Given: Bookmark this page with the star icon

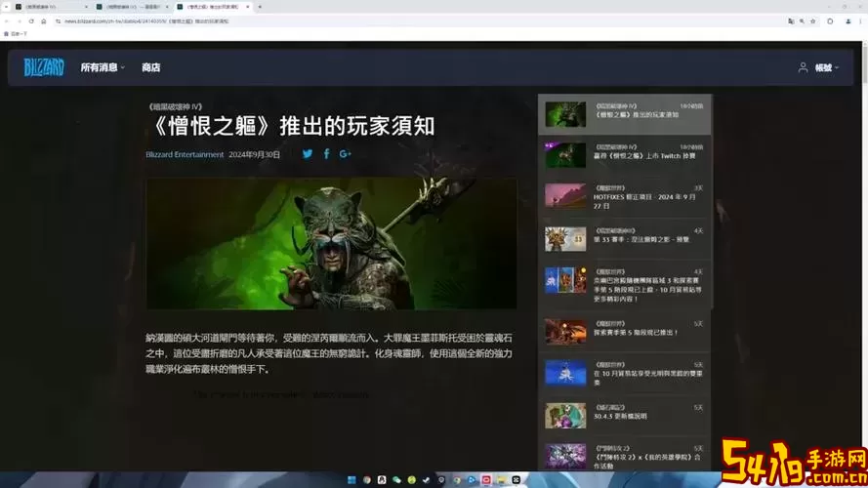Looking at the screenshot, I should [x=812, y=21].
